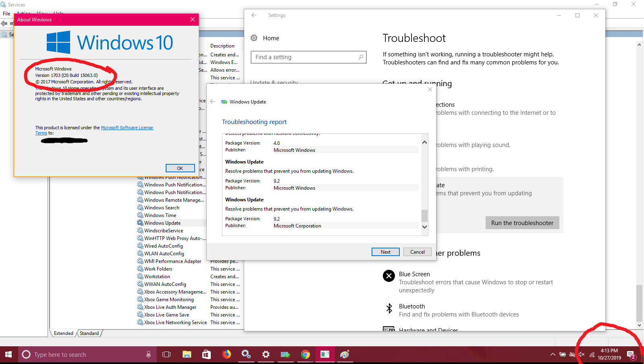Screen dimensions: 644x364
Task: Close the Windows Update troubleshooter dialog
Action: pos(430,89)
